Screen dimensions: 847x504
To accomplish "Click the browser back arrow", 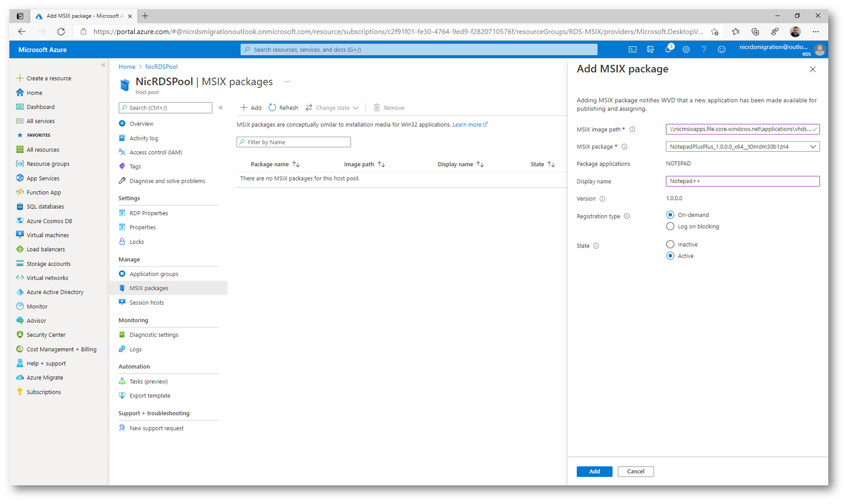I will (x=21, y=32).
